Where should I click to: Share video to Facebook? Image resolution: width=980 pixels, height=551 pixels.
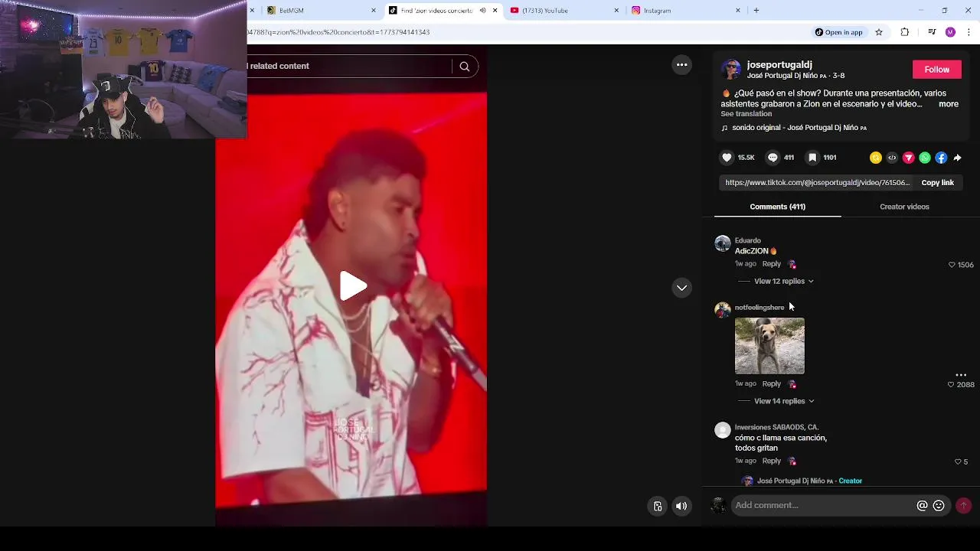[941, 158]
